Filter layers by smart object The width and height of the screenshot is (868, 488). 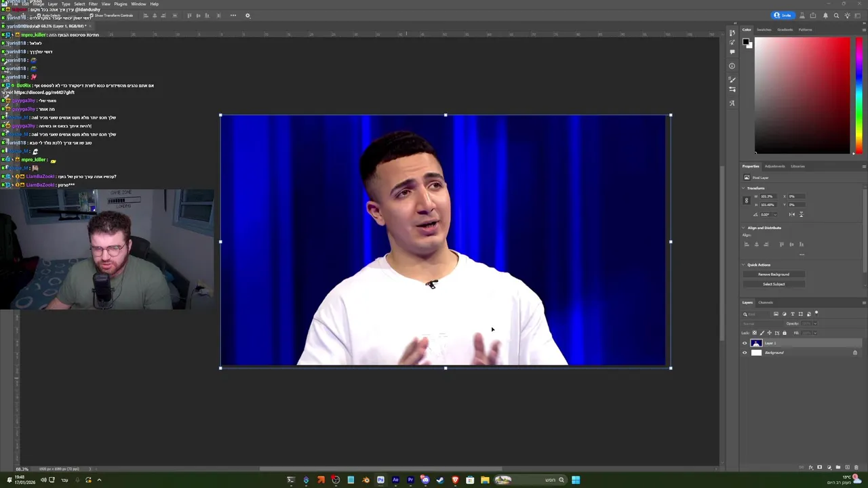pos(809,314)
